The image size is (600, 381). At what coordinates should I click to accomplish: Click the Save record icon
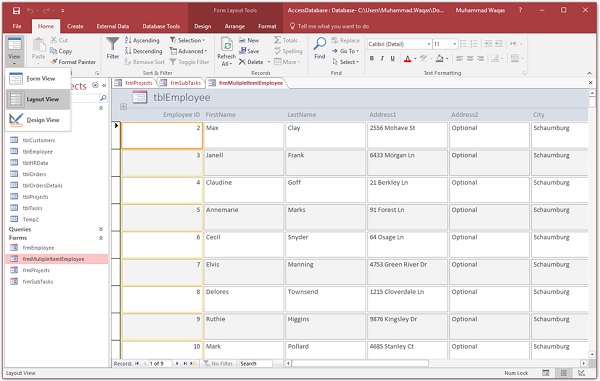[x=242, y=51]
